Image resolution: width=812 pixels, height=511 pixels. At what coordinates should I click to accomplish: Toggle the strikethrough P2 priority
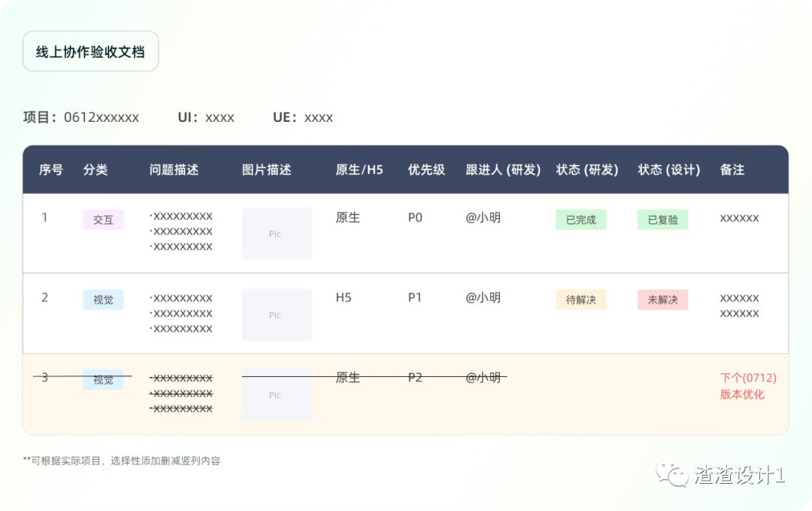[415, 377]
